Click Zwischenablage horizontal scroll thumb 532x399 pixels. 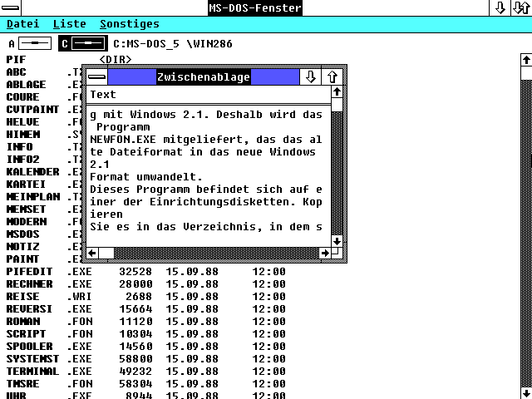click(x=106, y=253)
